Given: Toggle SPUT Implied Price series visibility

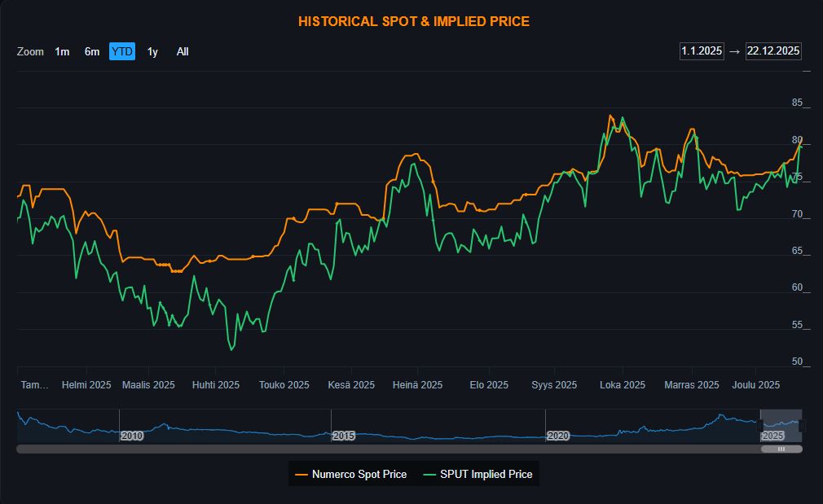Looking at the screenshot, I should click(x=486, y=474).
